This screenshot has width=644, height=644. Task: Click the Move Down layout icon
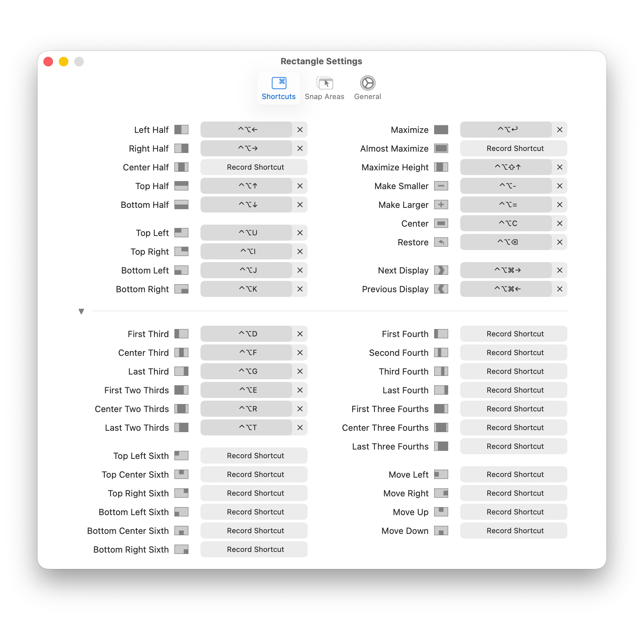pos(441,531)
